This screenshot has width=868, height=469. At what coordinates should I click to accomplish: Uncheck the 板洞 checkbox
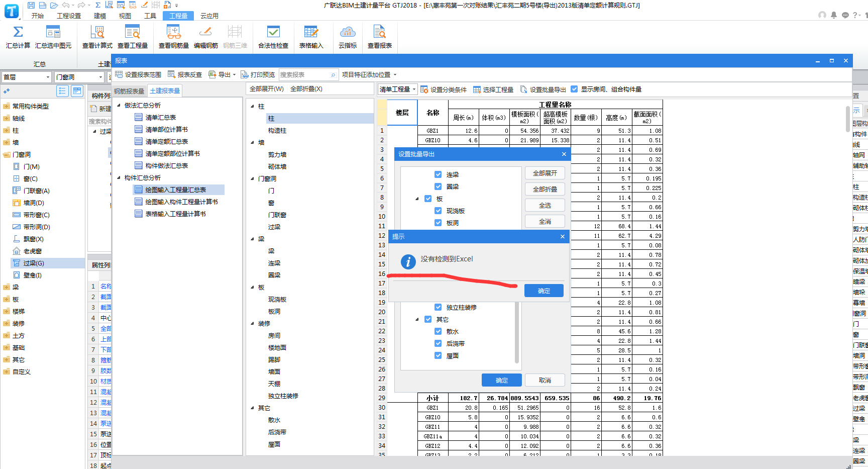(438, 223)
